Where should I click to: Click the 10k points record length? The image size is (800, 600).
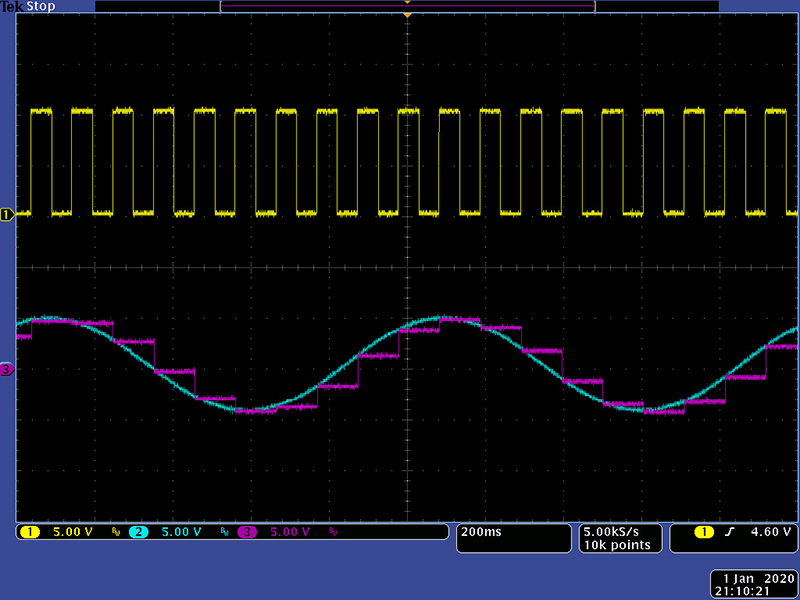(618, 545)
